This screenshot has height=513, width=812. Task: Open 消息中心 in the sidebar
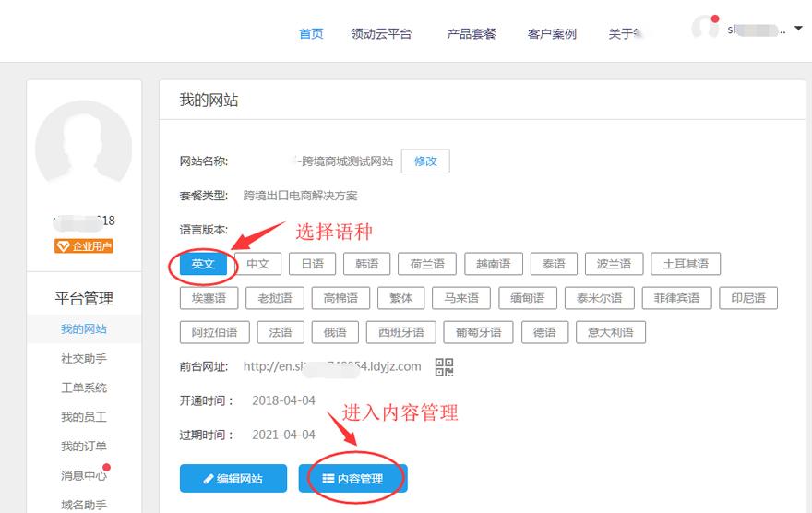coord(83,476)
